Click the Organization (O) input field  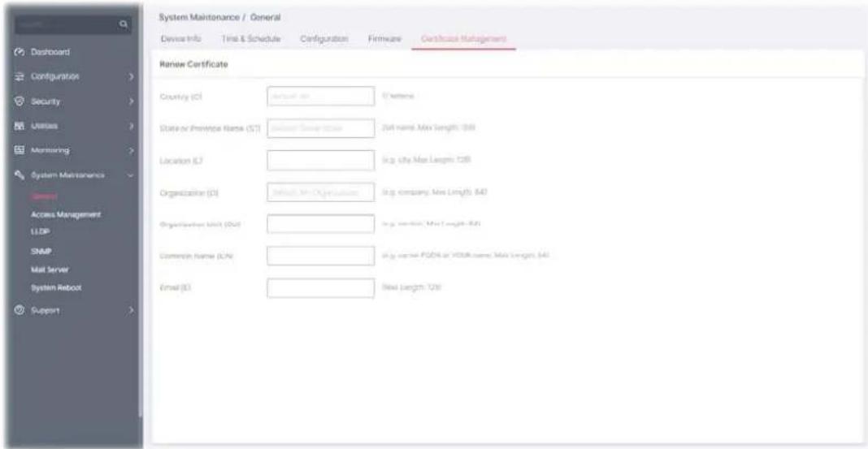click(x=320, y=192)
